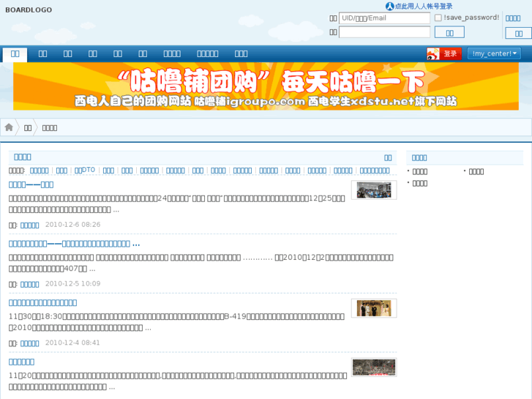Click the login button beside the password field
The width and height of the screenshot is (532, 399).
pos(449,33)
